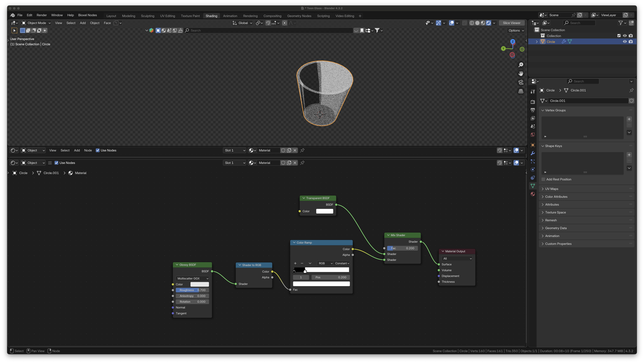644x363 pixels.
Task: Open the Render properties tab
Action: tap(533, 102)
